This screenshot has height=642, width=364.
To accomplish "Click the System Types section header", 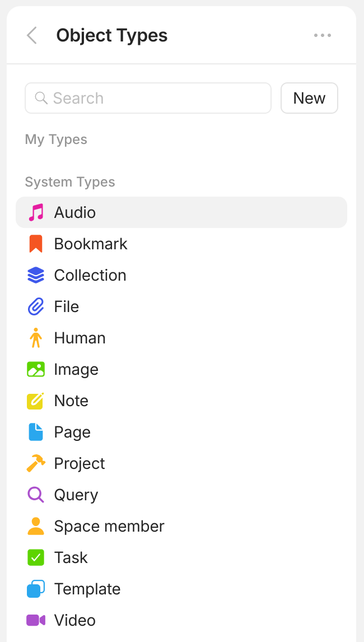I will coord(70,182).
